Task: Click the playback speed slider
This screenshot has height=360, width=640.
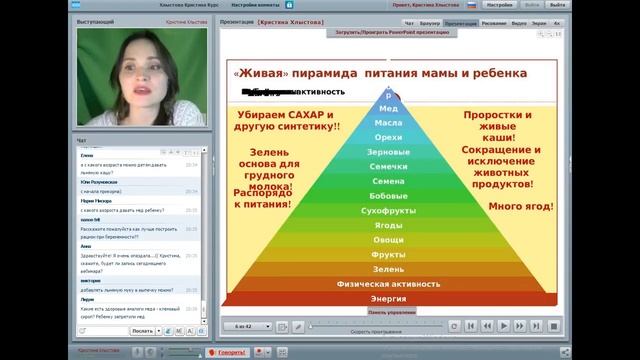Action: (x=376, y=326)
